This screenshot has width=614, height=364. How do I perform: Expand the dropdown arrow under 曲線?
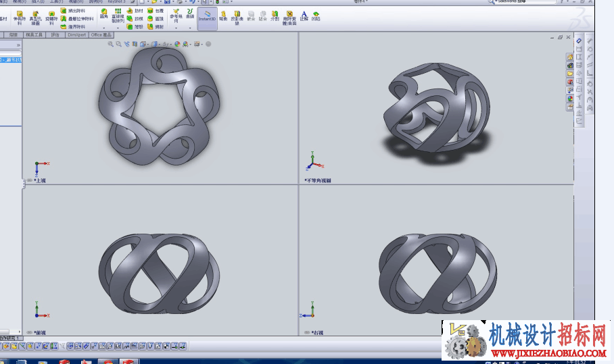click(x=190, y=28)
